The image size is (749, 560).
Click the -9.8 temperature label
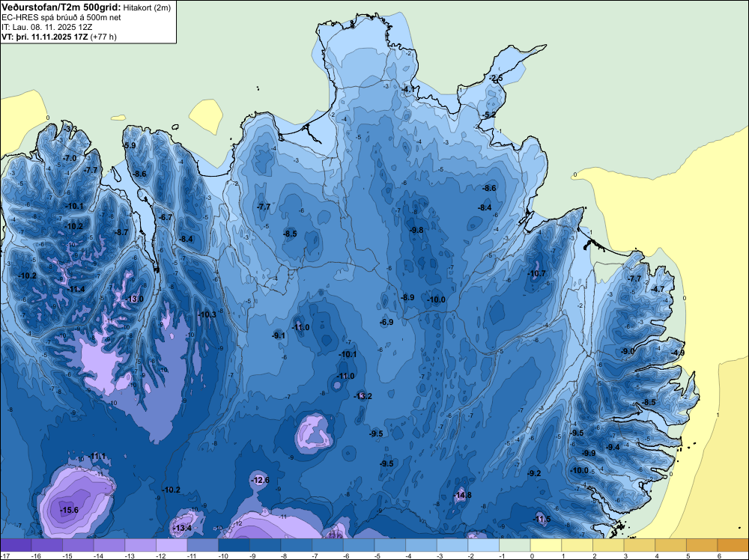click(x=416, y=230)
